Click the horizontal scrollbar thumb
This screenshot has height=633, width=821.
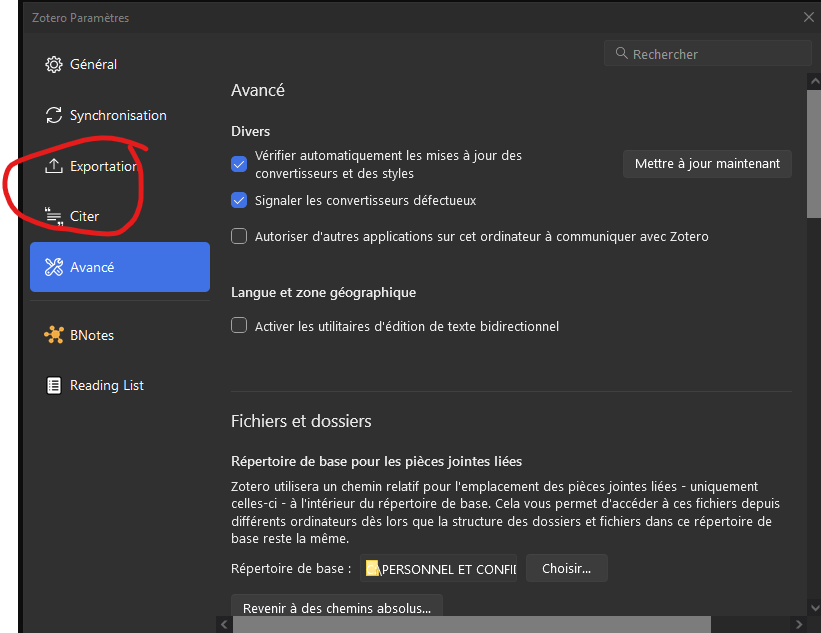[x=472, y=624]
